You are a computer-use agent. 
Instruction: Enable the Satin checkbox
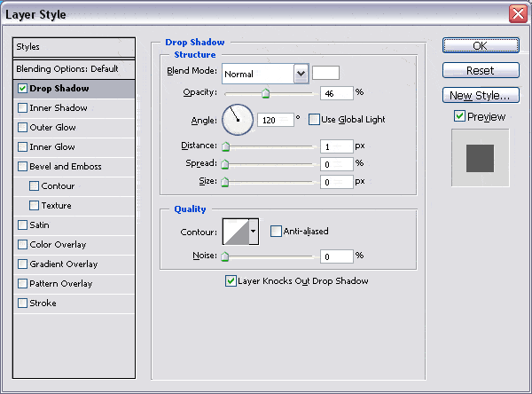coord(22,225)
